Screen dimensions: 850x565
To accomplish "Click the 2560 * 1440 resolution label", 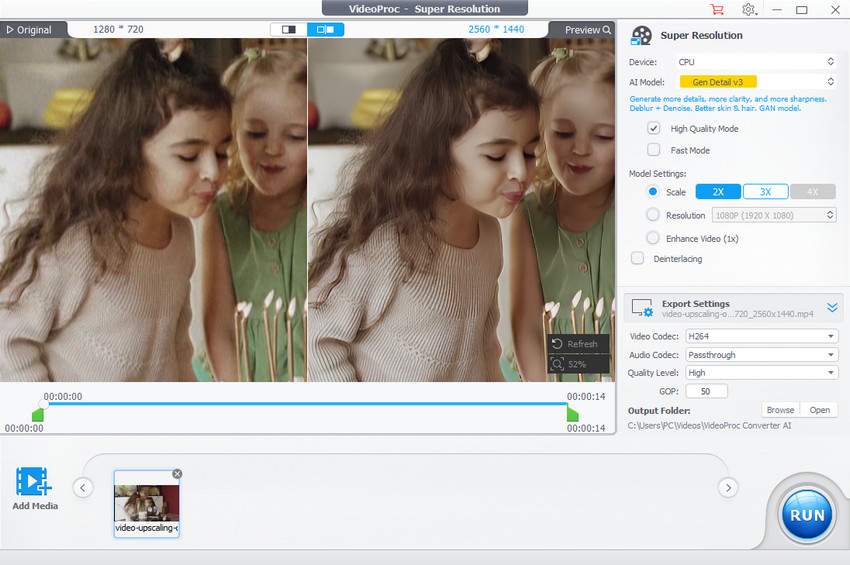I will tap(496, 29).
